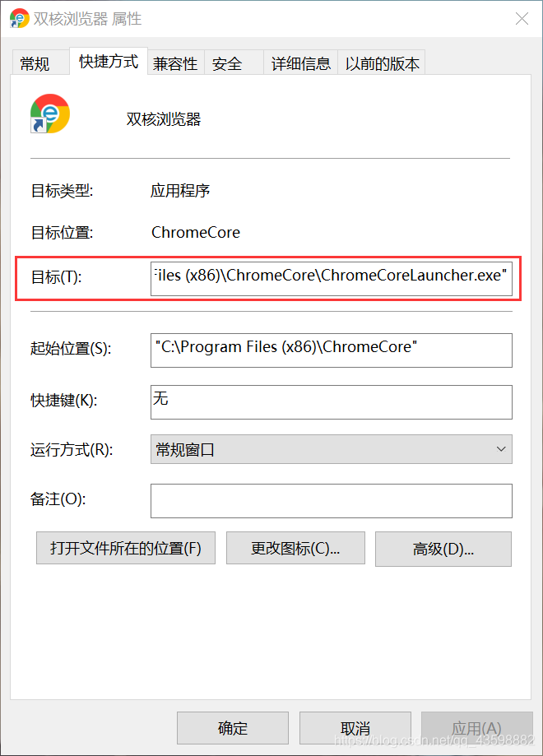Screen dimensions: 543x756
Task: Cancel changes with 取消 button
Action: click(x=355, y=727)
